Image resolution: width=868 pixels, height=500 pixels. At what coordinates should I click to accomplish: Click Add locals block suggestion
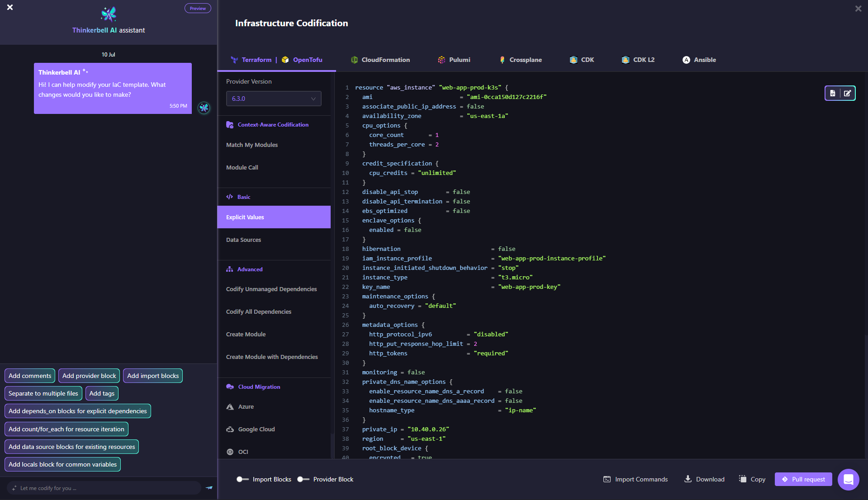click(x=62, y=464)
